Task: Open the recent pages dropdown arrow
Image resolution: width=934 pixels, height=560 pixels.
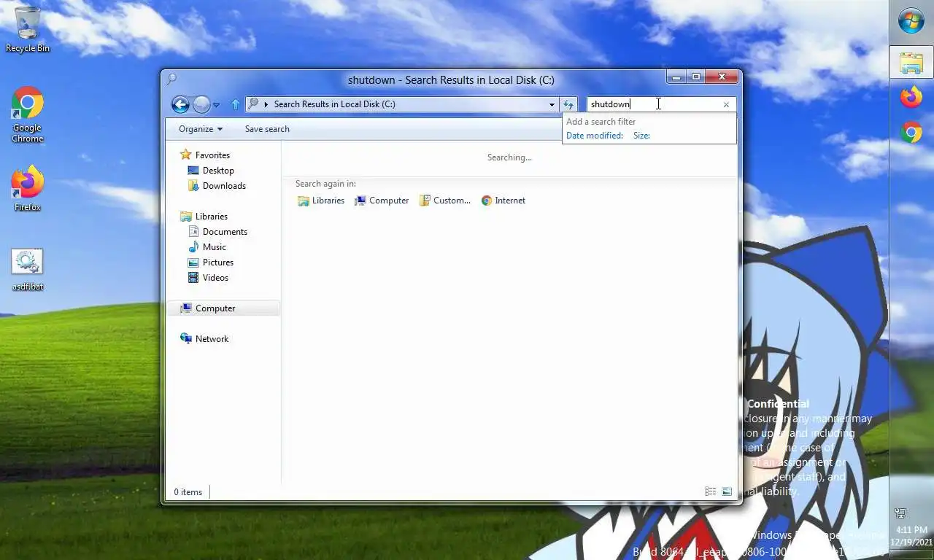Action: tap(216, 105)
